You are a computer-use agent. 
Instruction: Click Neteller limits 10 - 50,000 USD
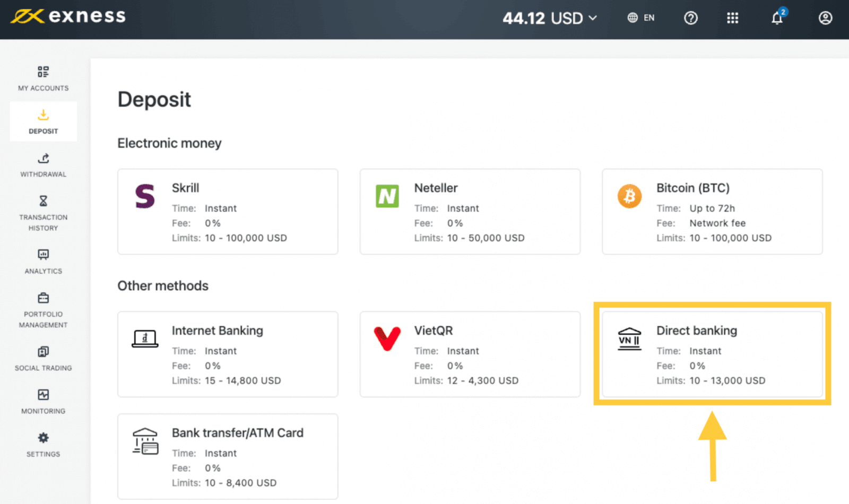(486, 238)
